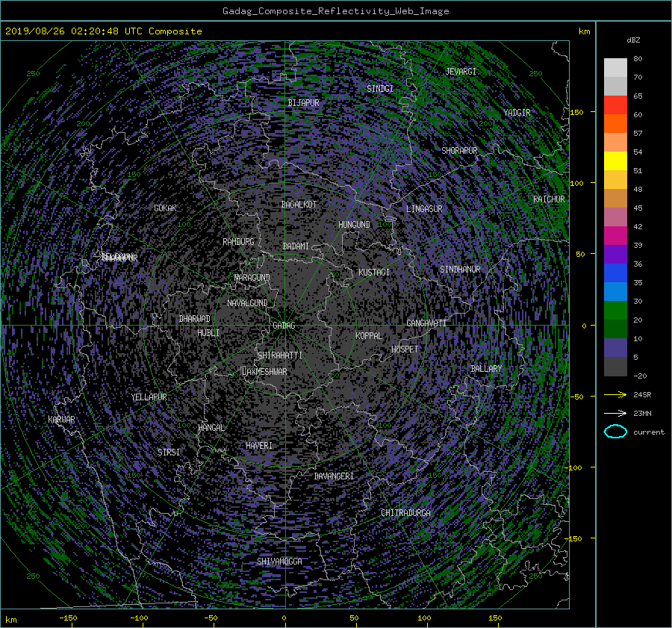The image size is (672, 628).
Task: Click the SIRSI city label
Action: (169, 453)
